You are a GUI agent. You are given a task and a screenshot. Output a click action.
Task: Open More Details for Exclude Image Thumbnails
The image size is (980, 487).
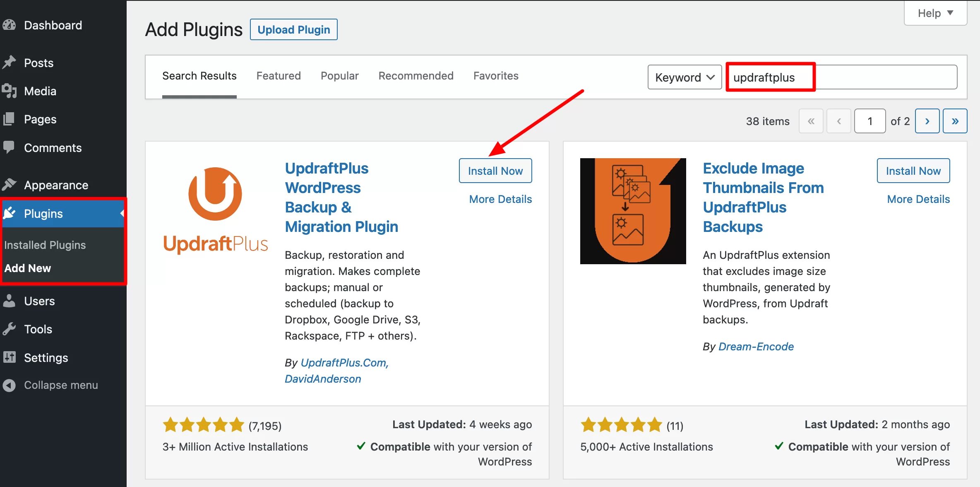[918, 199]
